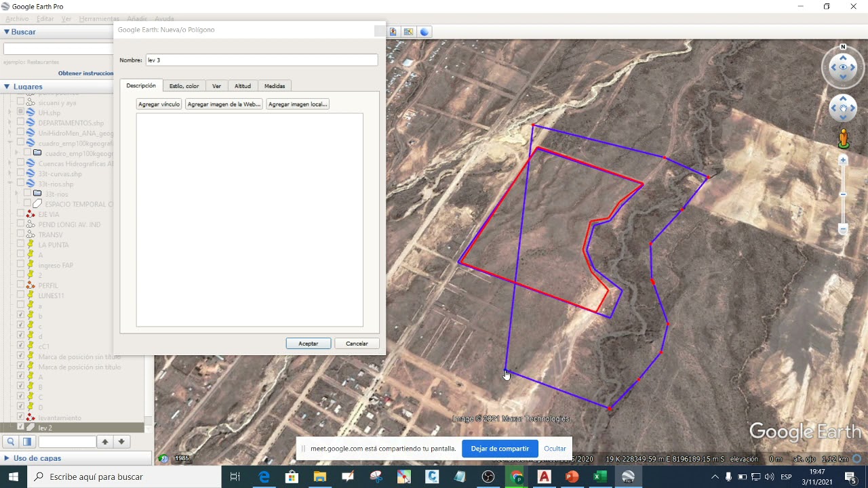The height and width of the screenshot is (488, 868).
Task: Open Chrome from the taskbar
Action: tap(517, 477)
